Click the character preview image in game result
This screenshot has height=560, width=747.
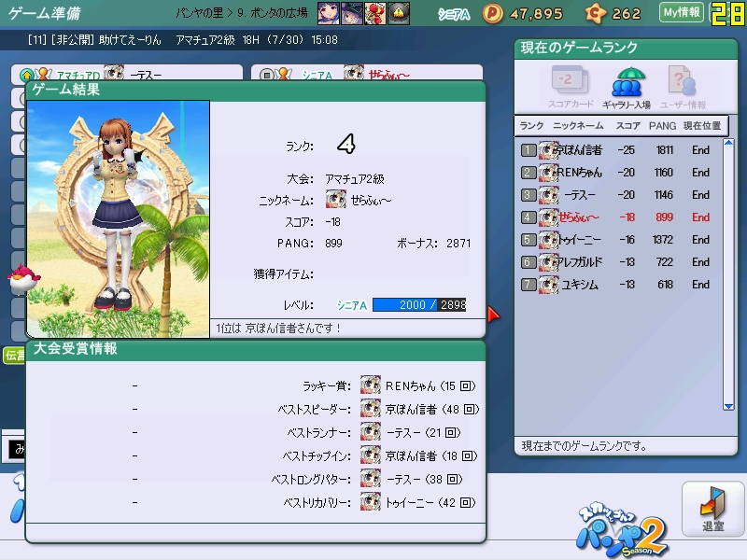[x=119, y=219]
